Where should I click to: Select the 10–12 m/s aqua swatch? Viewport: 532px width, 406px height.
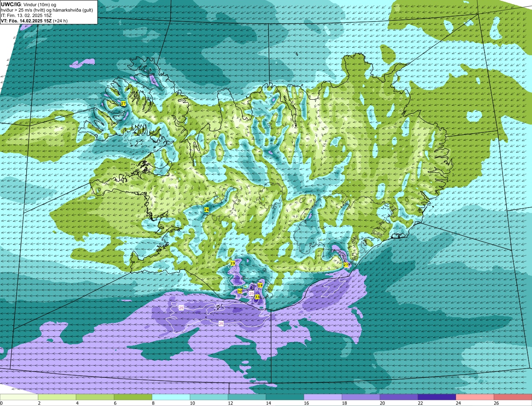coord(209,397)
